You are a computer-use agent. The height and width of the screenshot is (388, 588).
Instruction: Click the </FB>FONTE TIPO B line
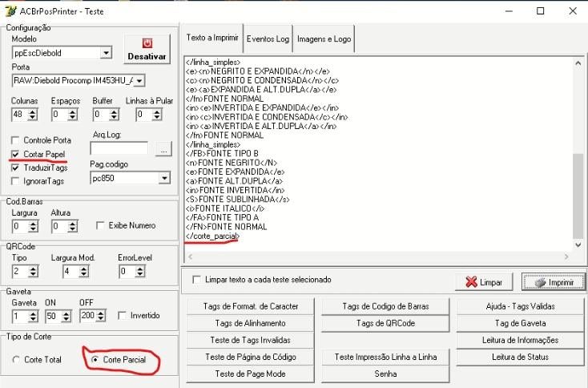(x=222, y=153)
